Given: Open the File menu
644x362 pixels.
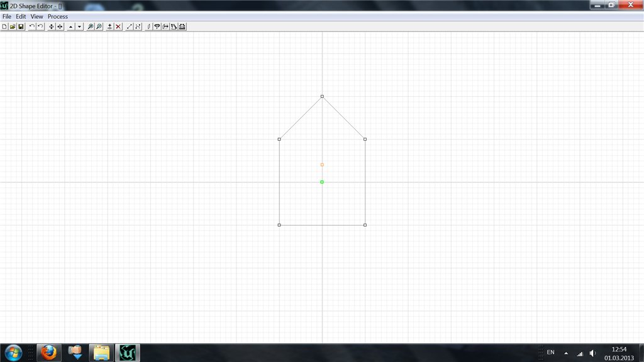Looking at the screenshot, I should point(6,16).
